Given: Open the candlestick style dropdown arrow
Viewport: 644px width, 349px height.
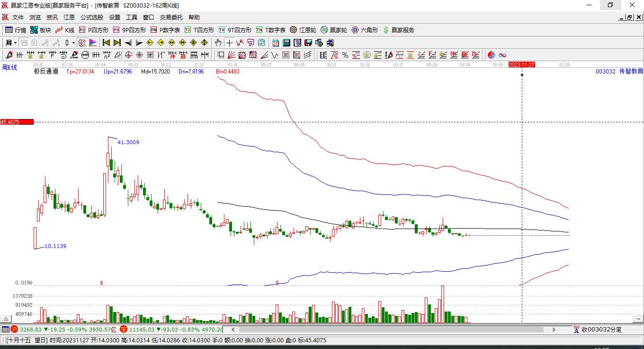Looking at the screenshot, I should [73, 43].
